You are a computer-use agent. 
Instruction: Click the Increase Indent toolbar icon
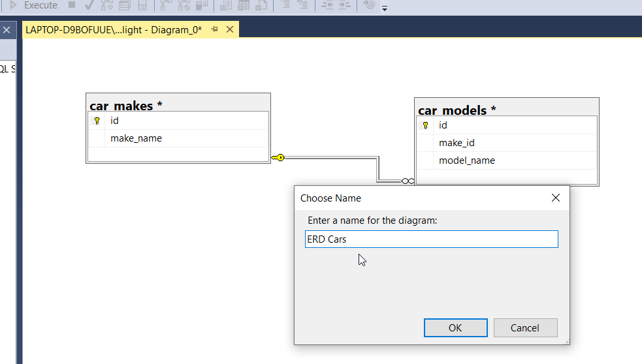[344, 5]
